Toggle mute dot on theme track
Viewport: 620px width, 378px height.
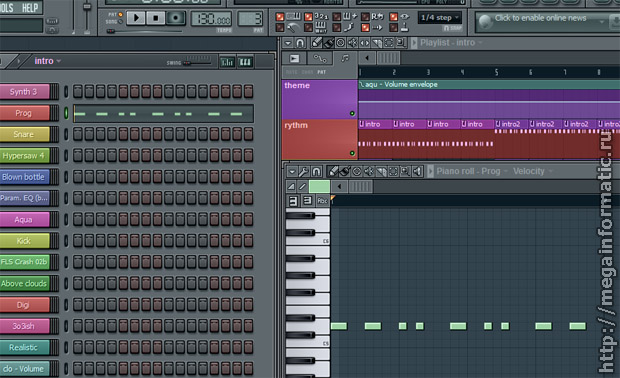pos(352,113)
